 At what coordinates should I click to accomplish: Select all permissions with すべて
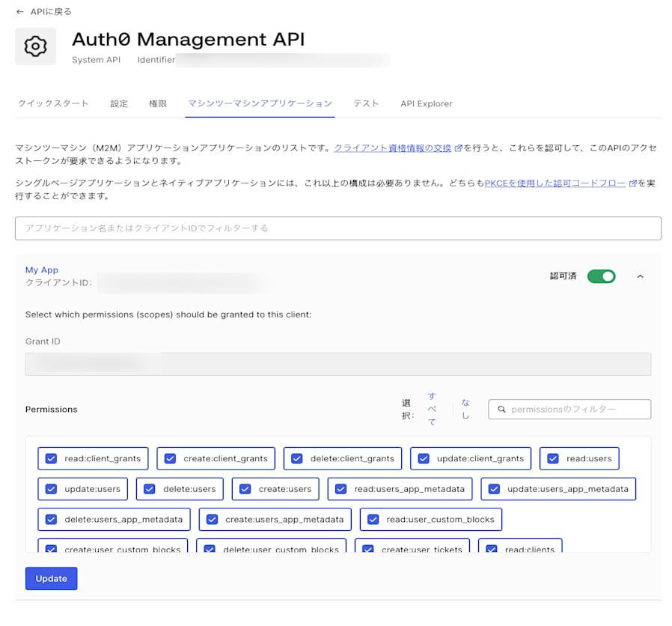[x=432, y=409]
